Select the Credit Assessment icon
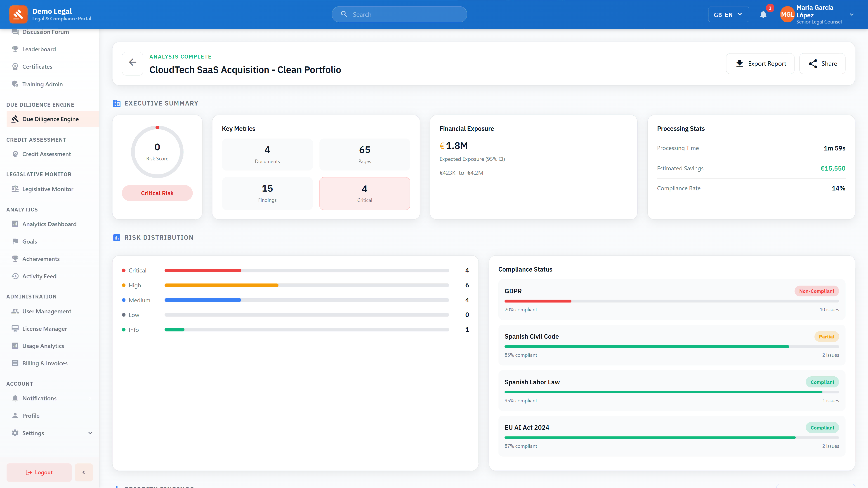Viewport: 868px width, 488px height. coord(15,154)
